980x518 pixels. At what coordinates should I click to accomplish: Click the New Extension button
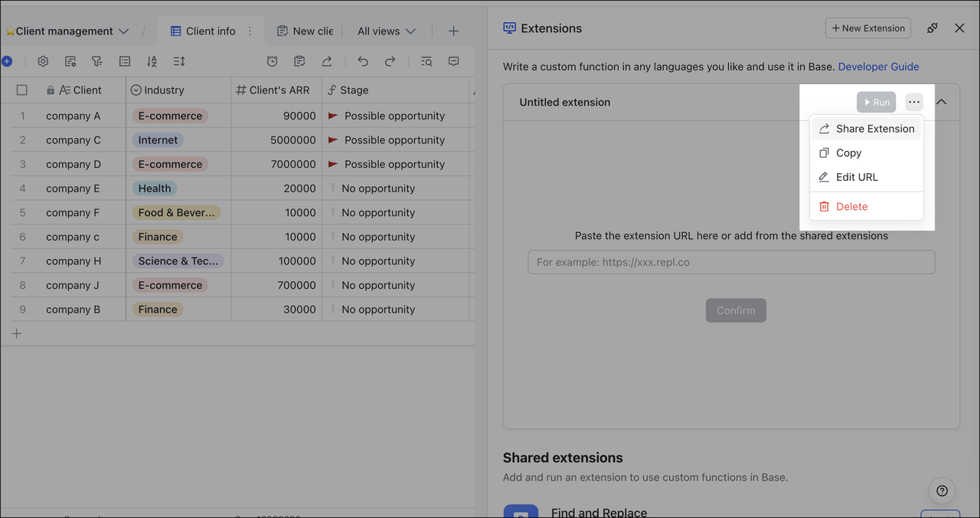pyautogui.click(x=868, y=28)
